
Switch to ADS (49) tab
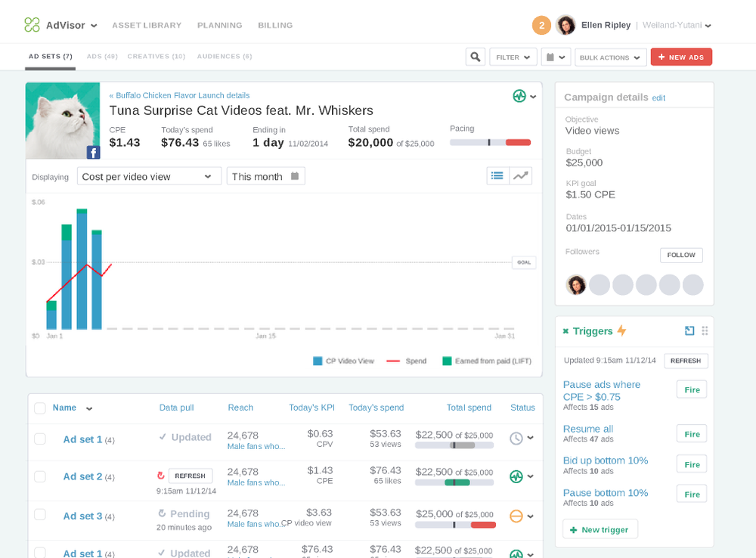(102, 56)
